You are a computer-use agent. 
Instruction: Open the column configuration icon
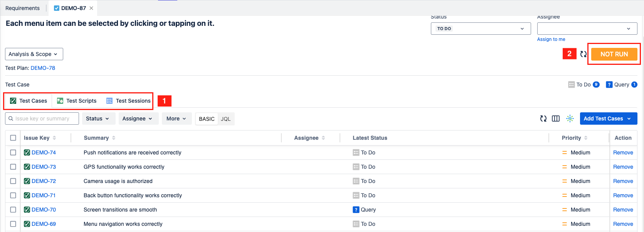[x=555, y=119]
